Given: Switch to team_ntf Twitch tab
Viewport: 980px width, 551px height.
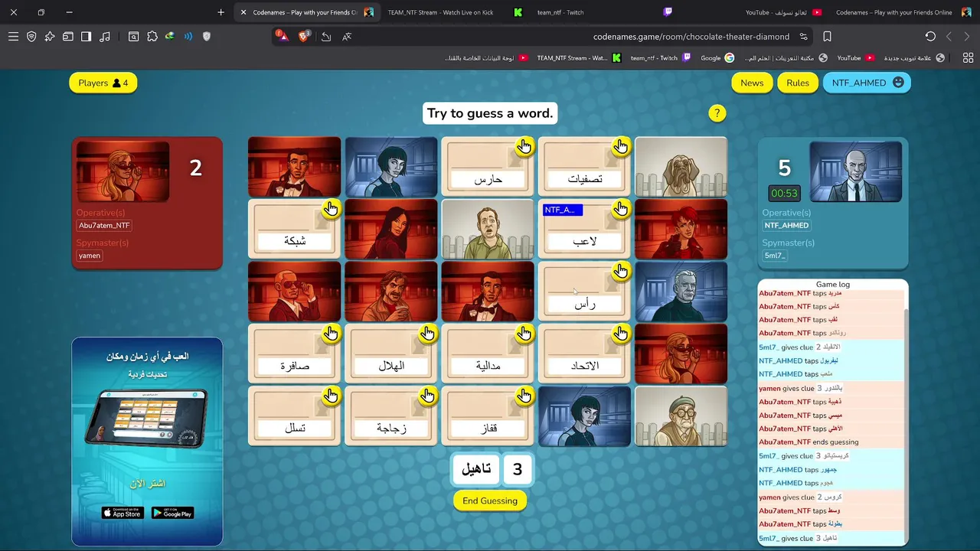Looking at the screenshot, I should [605, 12].
